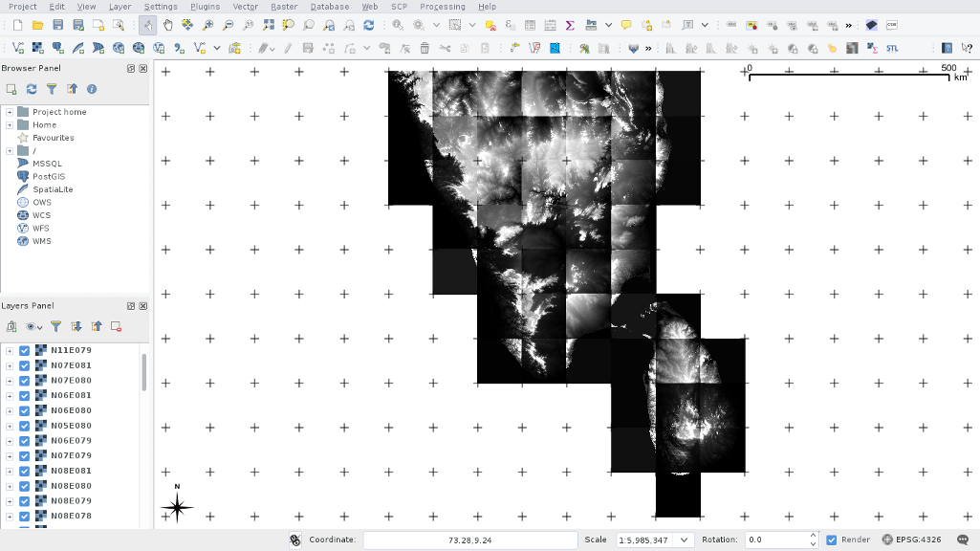Select the Pan Map hand tool
Screen dimensions: 980x551
pos(168,25)
